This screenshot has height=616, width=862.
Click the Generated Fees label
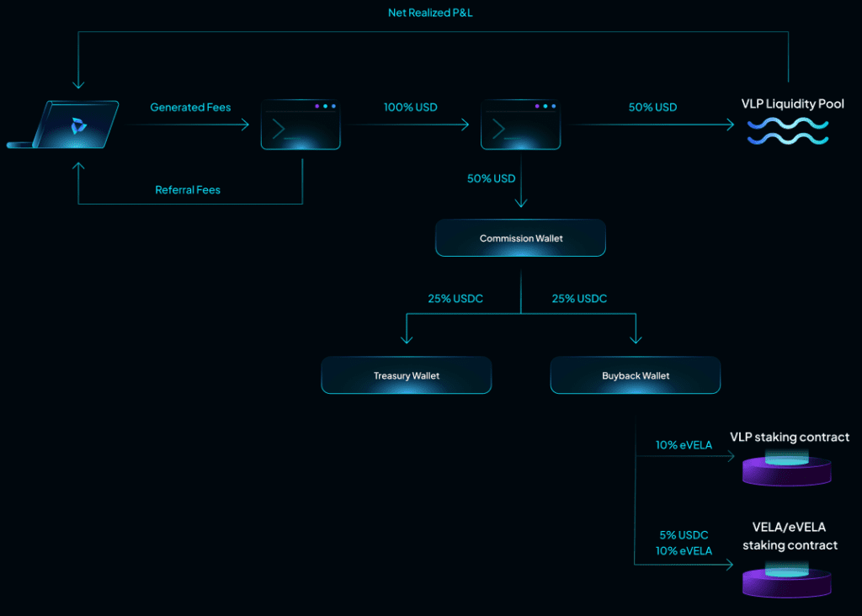(190, 107)
